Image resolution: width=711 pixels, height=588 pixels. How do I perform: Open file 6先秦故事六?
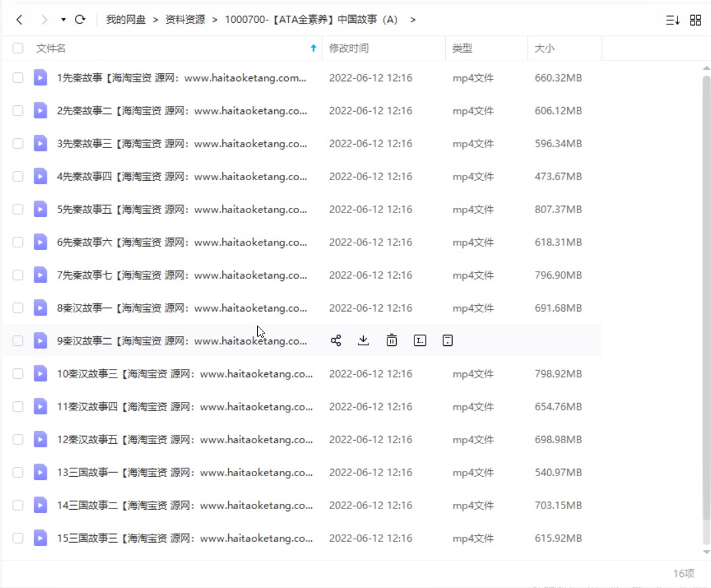(x=182, y=242)
